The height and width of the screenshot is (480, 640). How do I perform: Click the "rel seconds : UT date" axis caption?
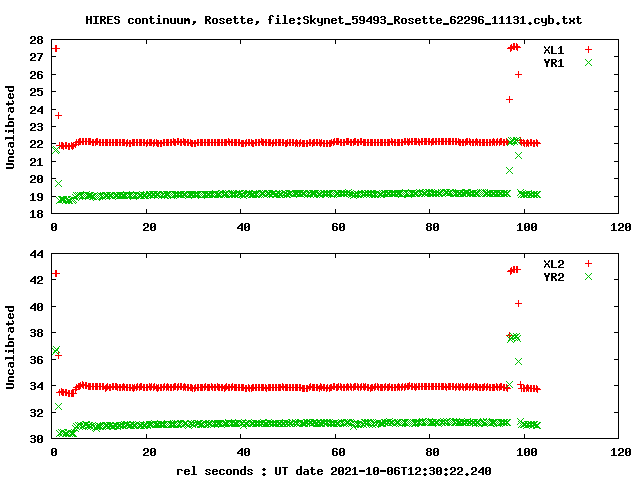coord(333,471)
